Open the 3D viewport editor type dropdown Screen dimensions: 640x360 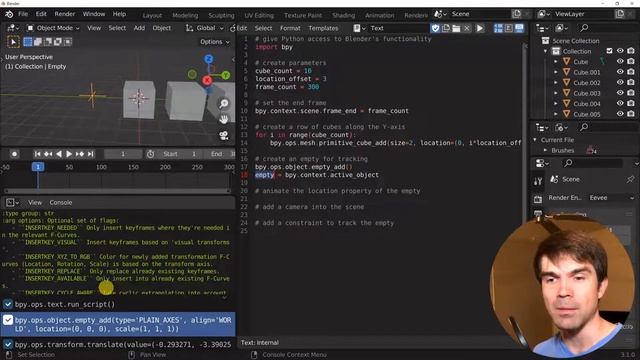(13, 28)
